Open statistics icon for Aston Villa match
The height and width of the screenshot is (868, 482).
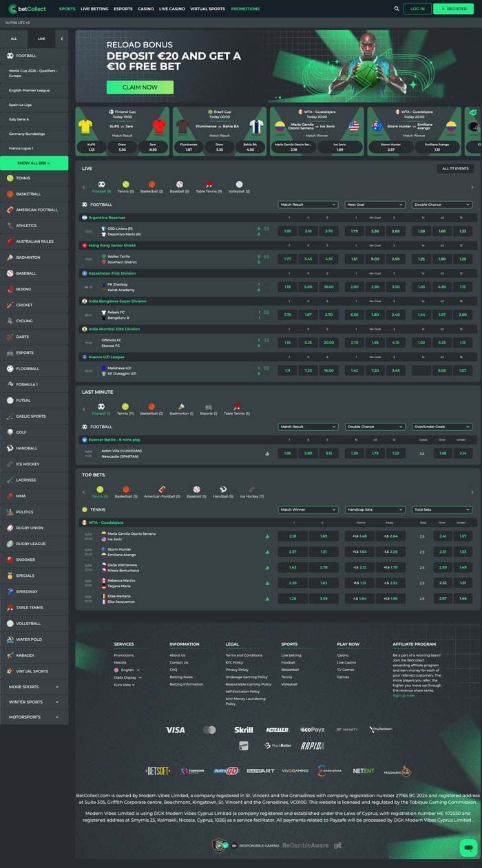267,454
